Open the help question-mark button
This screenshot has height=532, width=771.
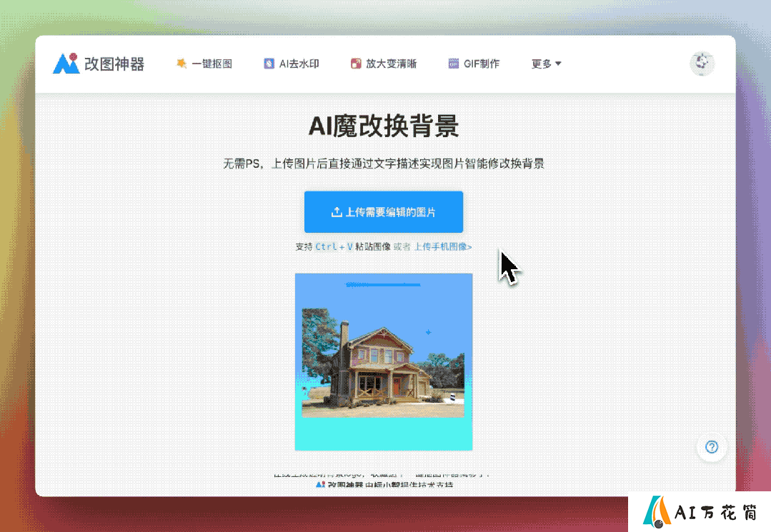tap(712, 447)
